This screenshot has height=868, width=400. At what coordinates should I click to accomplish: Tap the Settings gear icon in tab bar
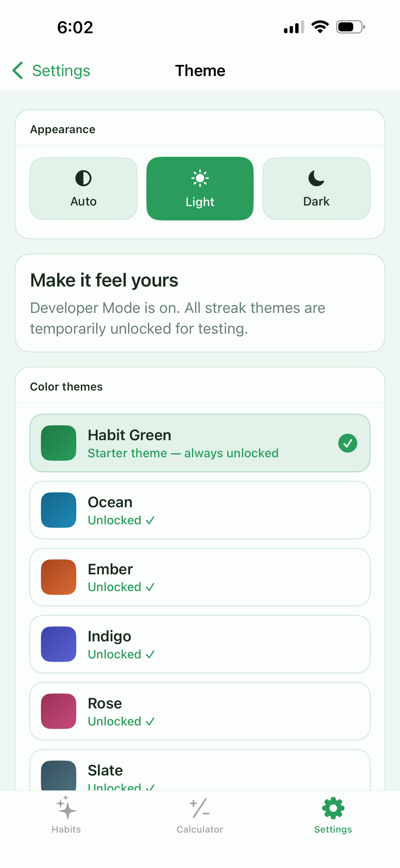tap(333, 808)
